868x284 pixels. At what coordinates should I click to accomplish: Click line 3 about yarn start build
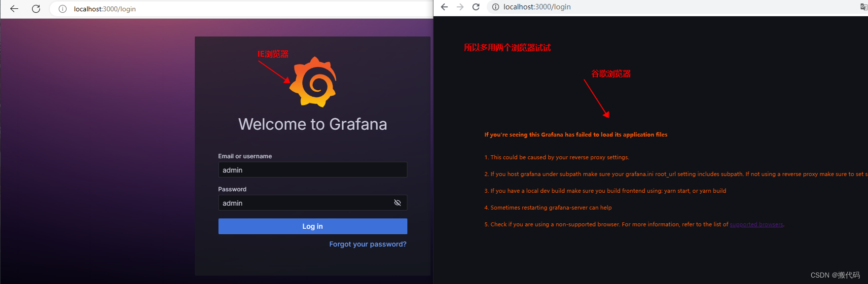605,191
